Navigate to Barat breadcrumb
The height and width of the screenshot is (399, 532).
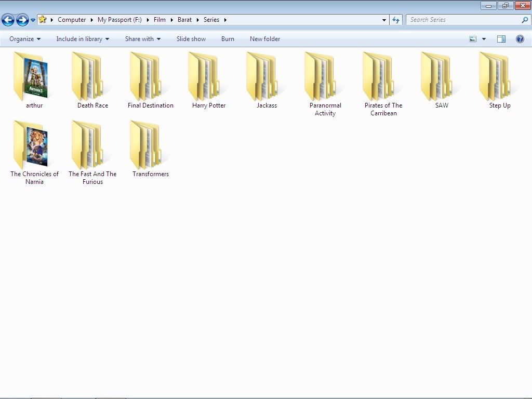(184, 20)
